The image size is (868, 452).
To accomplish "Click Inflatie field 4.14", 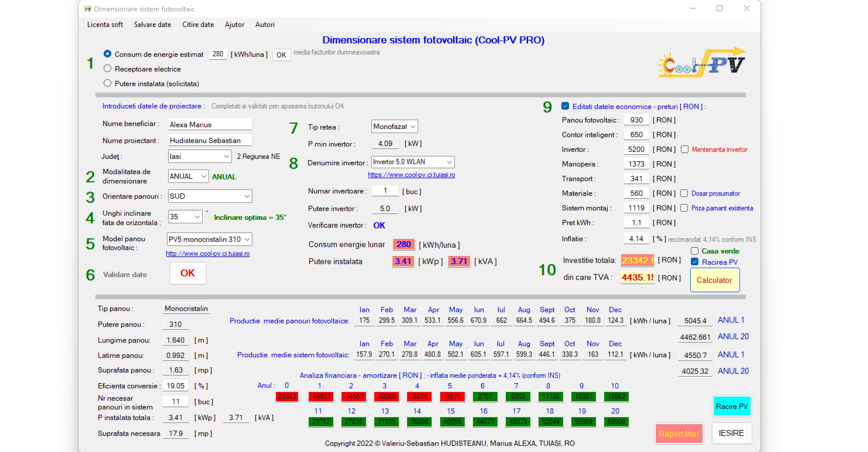I will [636, 239].
